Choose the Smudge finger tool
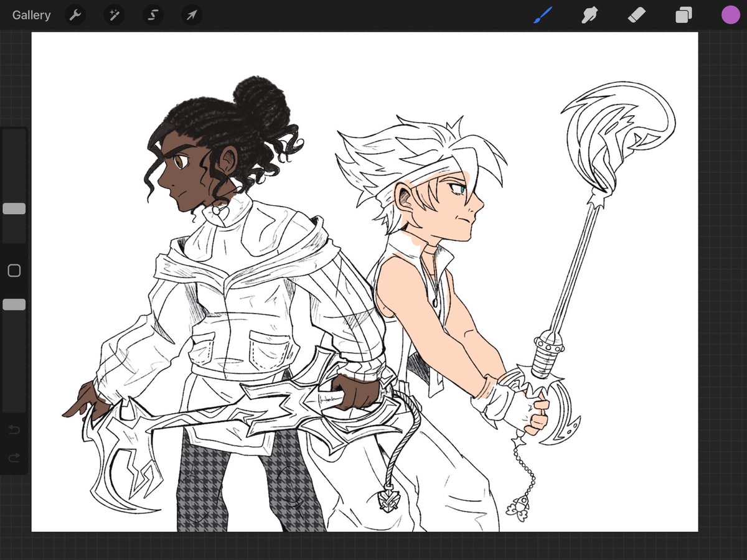 pyautogui.click(x=590, y=15)
